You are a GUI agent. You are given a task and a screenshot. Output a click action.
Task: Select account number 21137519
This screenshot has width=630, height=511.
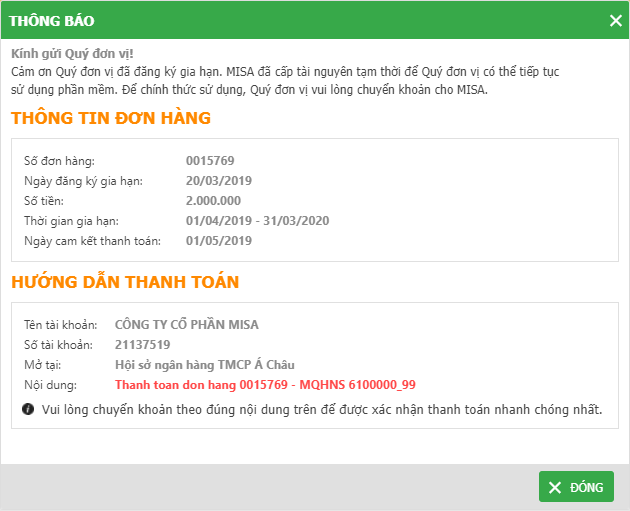click(x=143, y=345)
